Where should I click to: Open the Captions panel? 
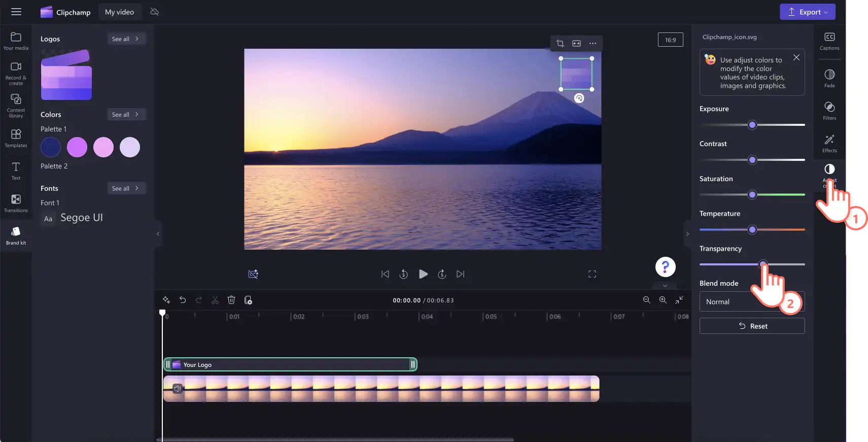click(x=829, y=41)
